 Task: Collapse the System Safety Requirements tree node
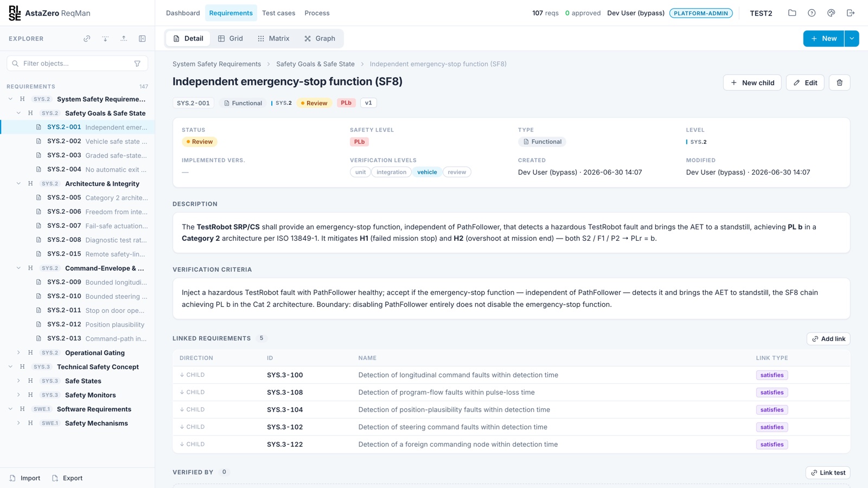(x=10, y=99)
